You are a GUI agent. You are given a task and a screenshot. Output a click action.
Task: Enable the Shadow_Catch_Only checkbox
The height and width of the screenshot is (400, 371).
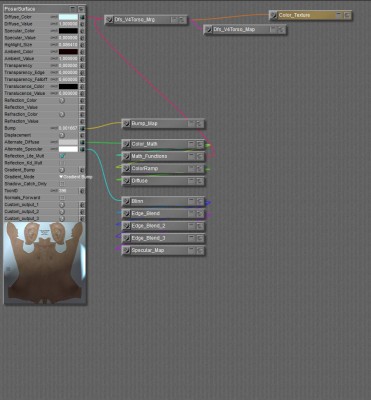click(62, 184)
